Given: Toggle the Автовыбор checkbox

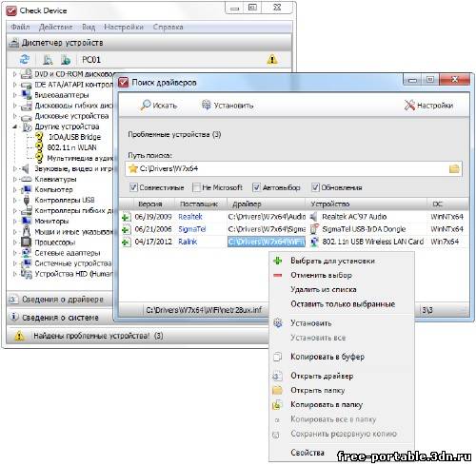Looking at the screenshot, I should [256, 187].
